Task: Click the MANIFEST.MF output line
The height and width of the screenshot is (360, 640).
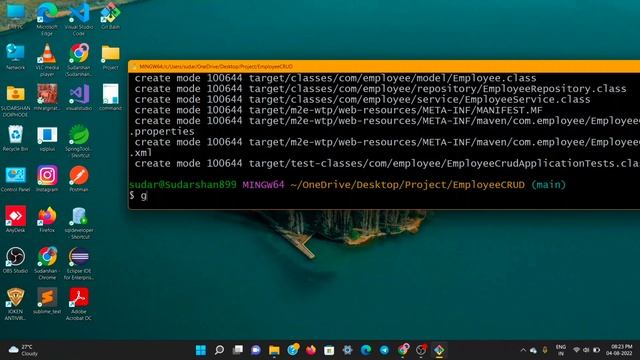Action: click(x=338, y=110)
